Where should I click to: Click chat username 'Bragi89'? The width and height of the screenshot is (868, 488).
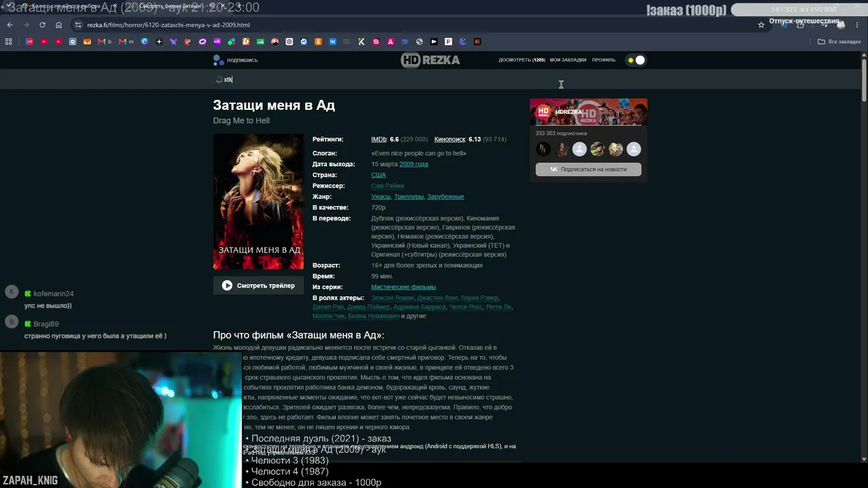pos(46,324)
